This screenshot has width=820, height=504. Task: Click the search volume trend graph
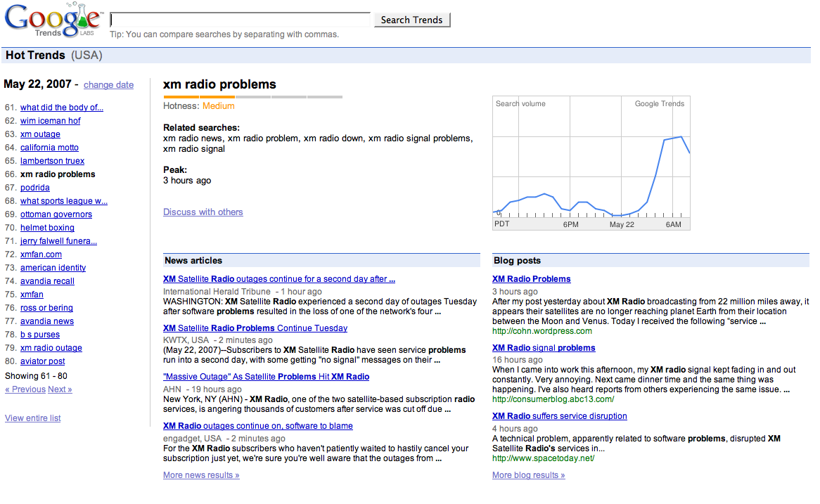coord(591,162)
